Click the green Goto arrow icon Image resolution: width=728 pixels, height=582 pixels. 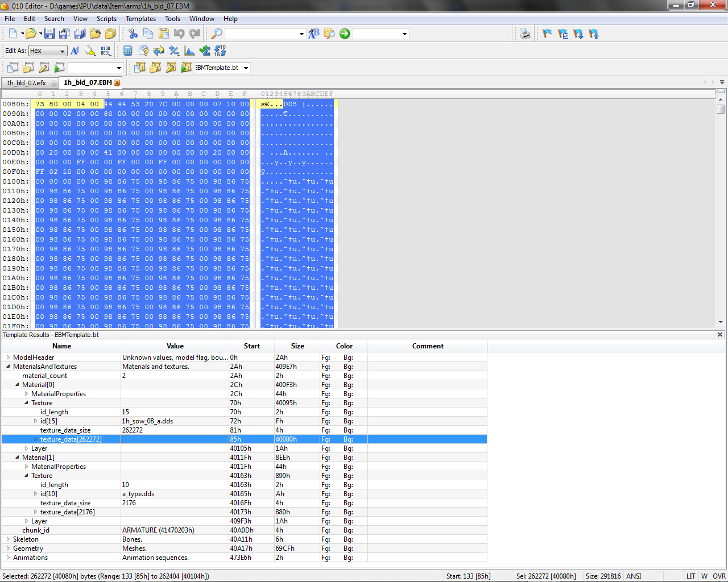(345, 34)
